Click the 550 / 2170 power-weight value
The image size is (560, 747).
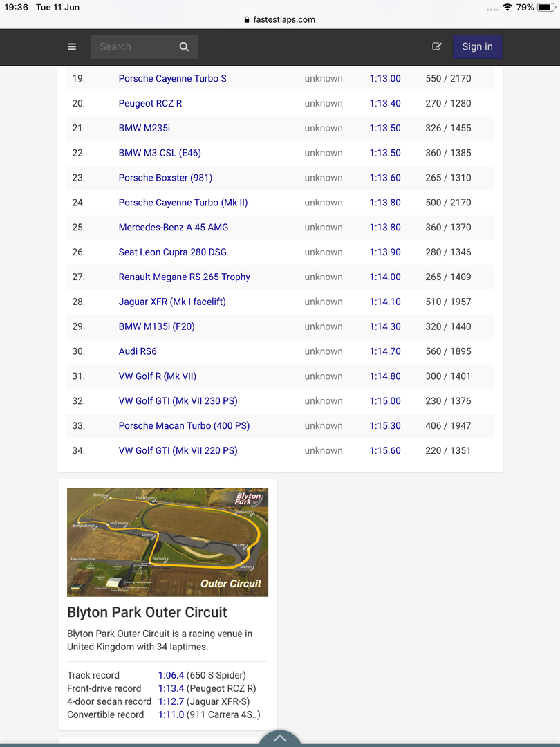[x=448, y=79]
